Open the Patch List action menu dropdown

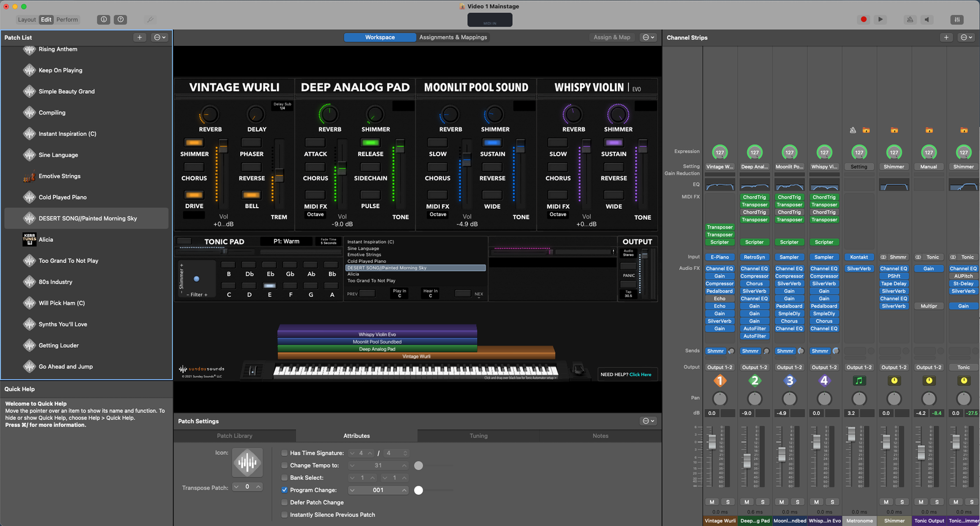point(160,37)
